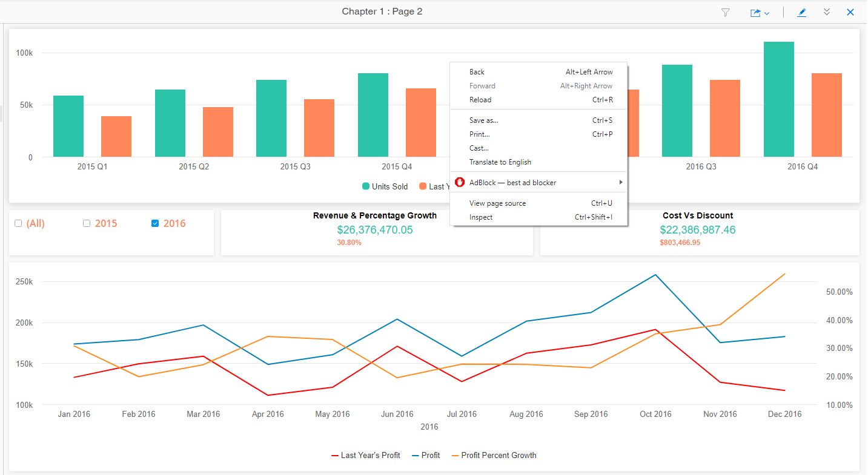Screen dimensions: 868x475
Task: Collapse page using double chevron down icon
Action: point(827,12)
